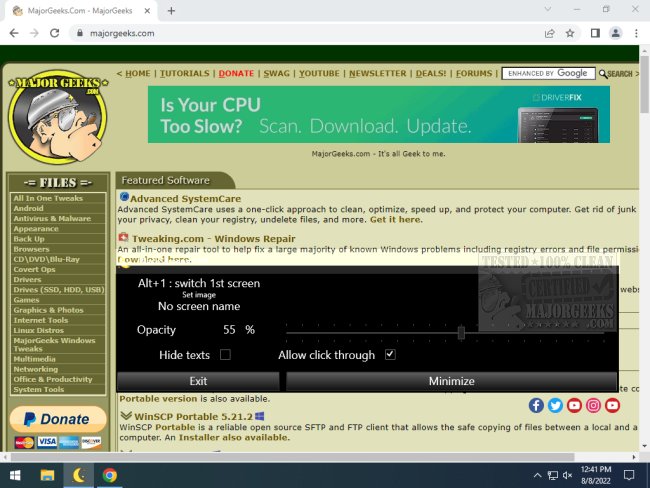Open the SWAG menu link
The width and height of the screenshot is (650, 488).
point(276,73)
